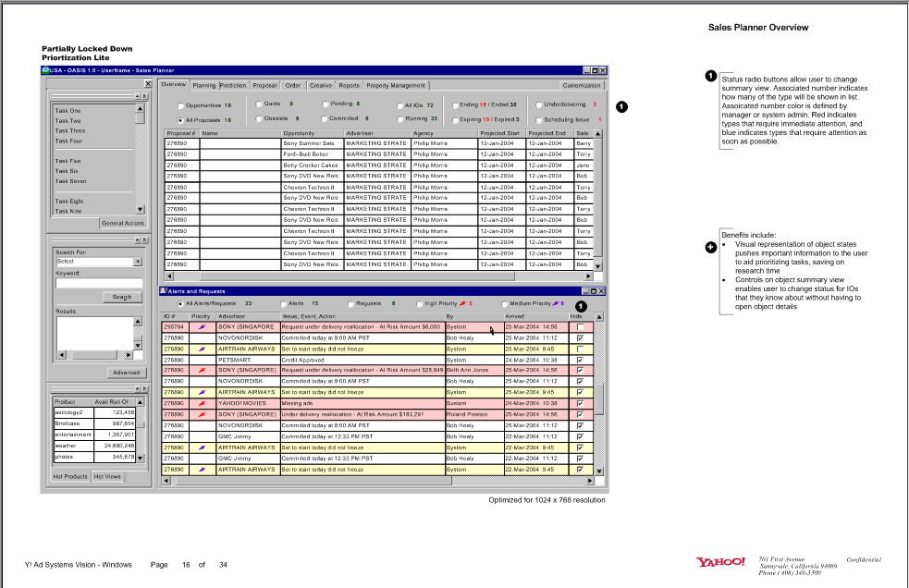Image resolution: width=909 pixels, height=588 pixels.
Task: Uncheck the Hide checkbox on the PETSMART row
Action: pos(580,359)
